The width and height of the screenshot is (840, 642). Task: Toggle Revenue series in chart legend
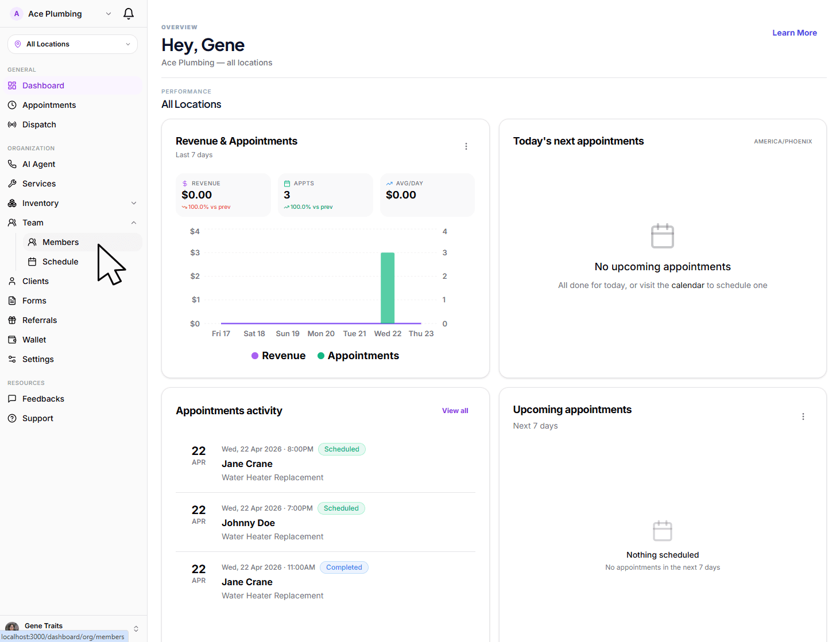(x=278, y=356)
